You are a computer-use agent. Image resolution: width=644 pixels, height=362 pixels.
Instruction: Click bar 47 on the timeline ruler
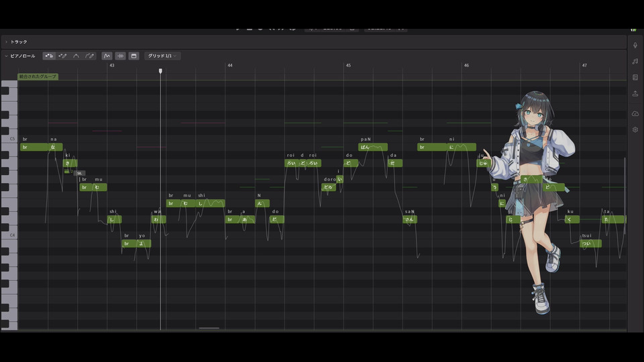[x=584, y=65]
